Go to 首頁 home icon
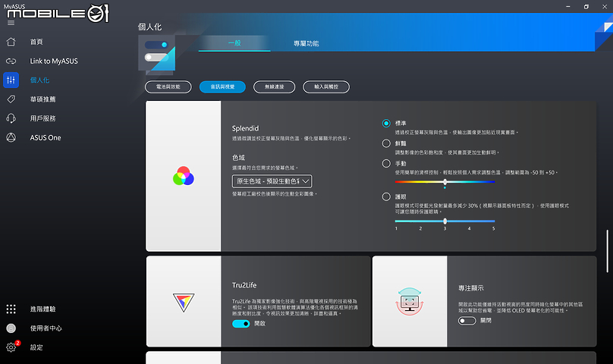 pyautogui.click(x=11, y=42)
